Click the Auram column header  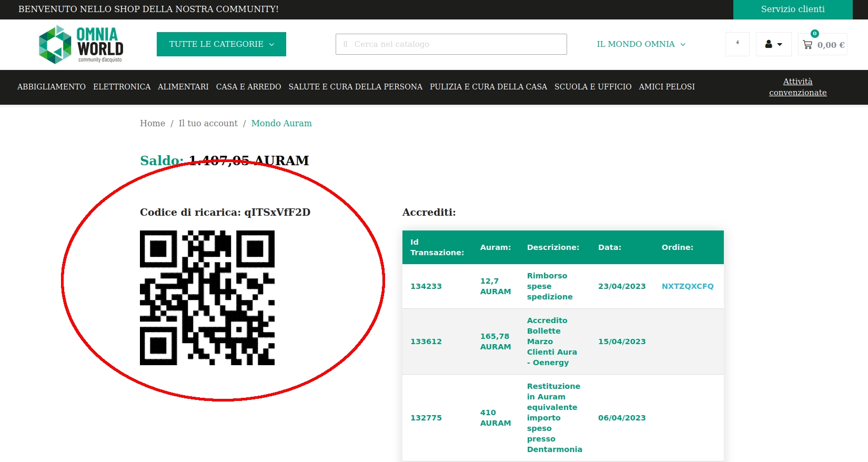[496, 247]
